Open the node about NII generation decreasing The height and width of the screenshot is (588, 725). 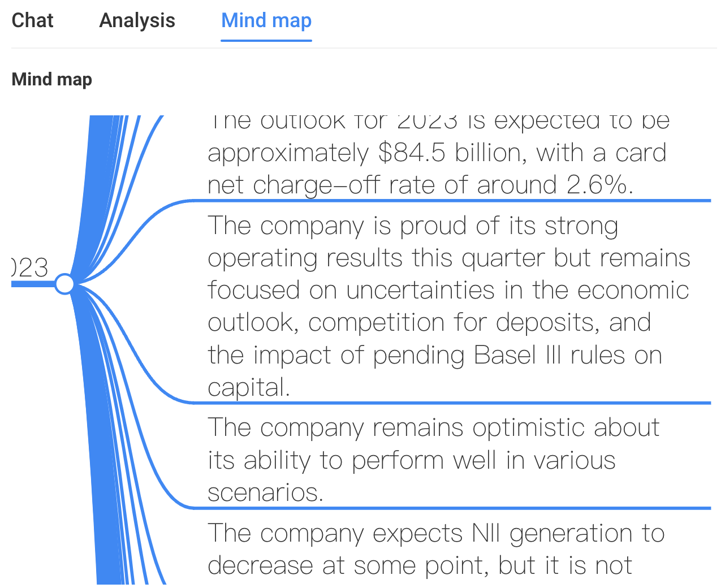(x=436, y=549)
